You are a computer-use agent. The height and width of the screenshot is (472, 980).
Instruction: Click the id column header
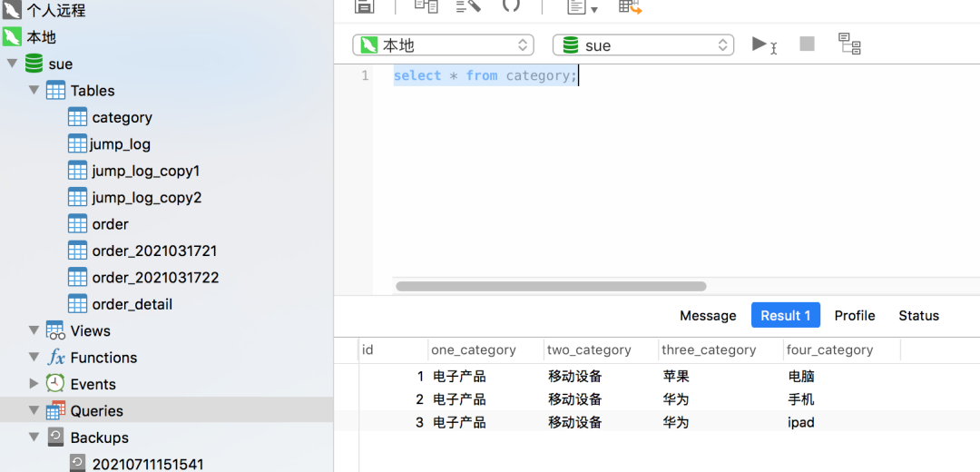394,350
